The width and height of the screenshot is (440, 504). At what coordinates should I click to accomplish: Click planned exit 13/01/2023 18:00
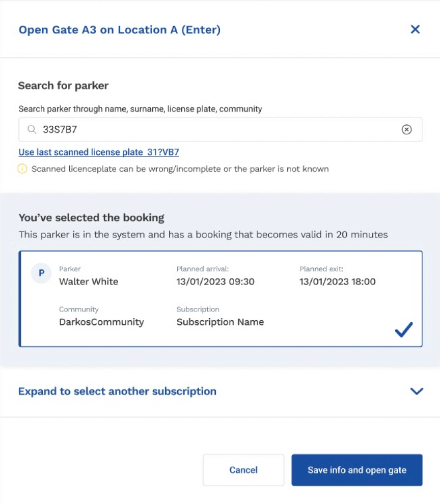click(338, 282)
